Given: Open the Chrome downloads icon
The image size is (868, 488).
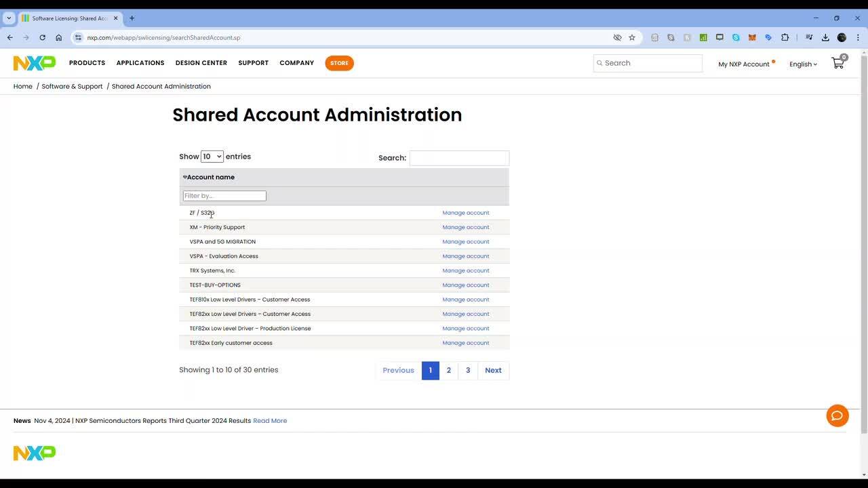Looking at the screenshot, I should tap(825, 38).
